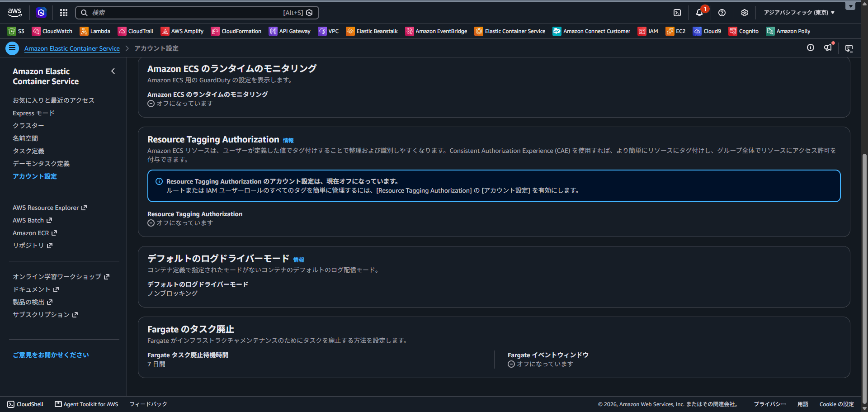This screenshot has width=868, height=412.
Task: Open Amazon Polly favorite shortcut
Action: tap(788, 31)
